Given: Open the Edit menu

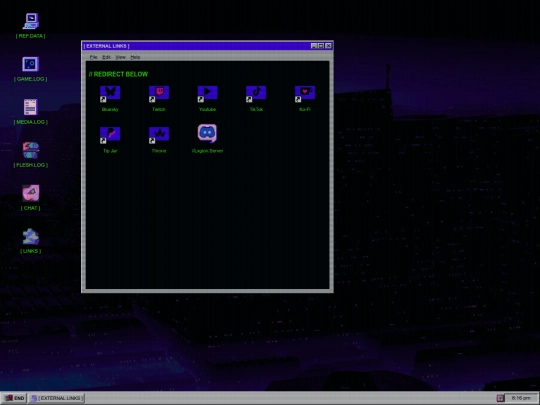Looking at the screenshot, I should (x=106, y=57).
